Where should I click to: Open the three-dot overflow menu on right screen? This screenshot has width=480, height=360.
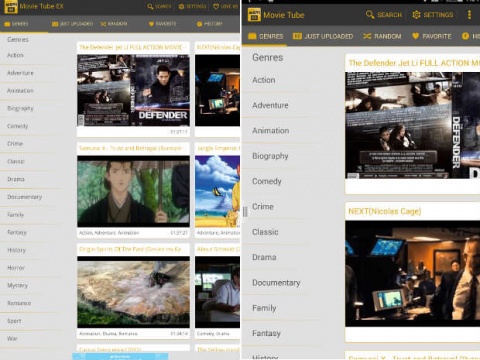(469, 15)
